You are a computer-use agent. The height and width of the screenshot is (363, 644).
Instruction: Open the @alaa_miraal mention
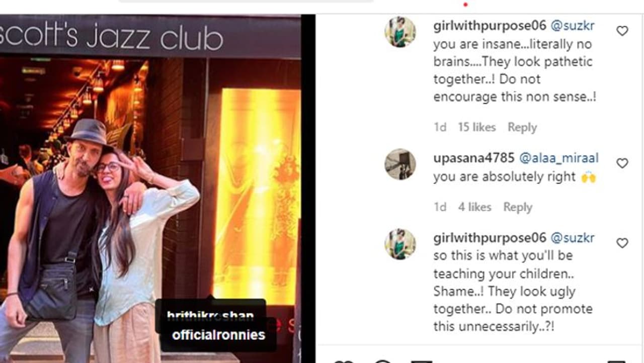click(558, 158)
